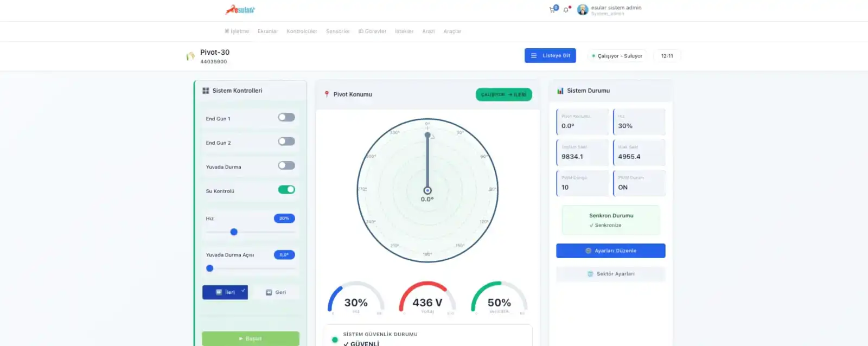
Task: Expand the Araçlar navigation menu
Action: (452, 31)
